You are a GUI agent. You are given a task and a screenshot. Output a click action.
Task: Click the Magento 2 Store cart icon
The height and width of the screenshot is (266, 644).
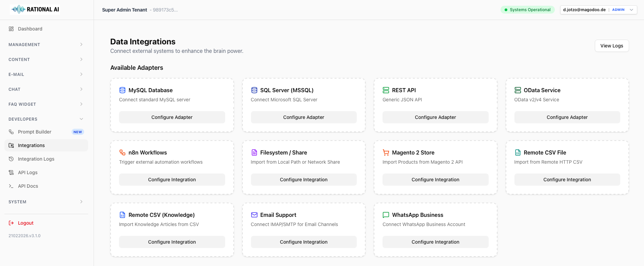[x=386, y=152]
